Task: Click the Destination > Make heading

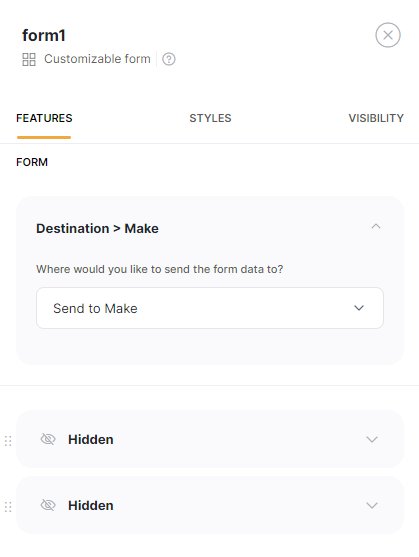Action: pyautogui.click(x=97, y=228)
